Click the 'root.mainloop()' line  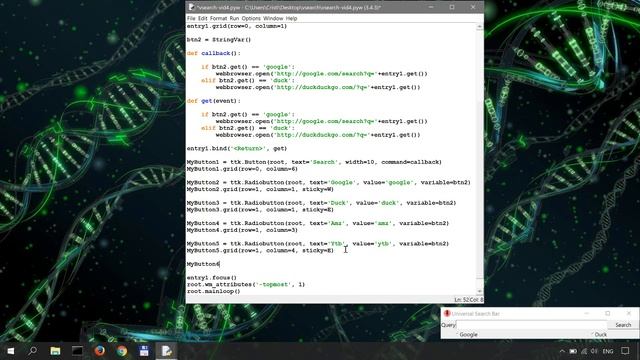click(x=213, y=291)
